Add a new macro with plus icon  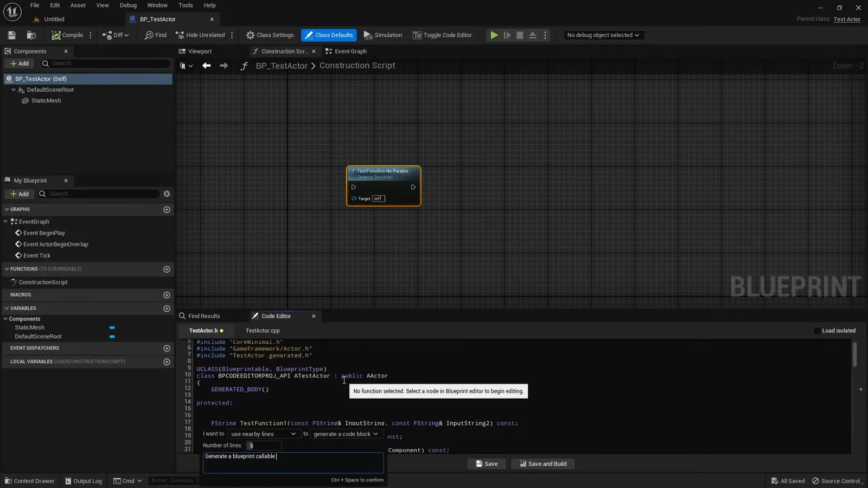(167, 296)
